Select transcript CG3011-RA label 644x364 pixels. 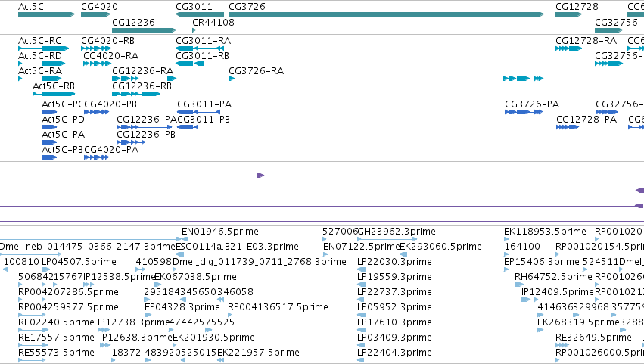pyautogui.click(x=204, y=41)
